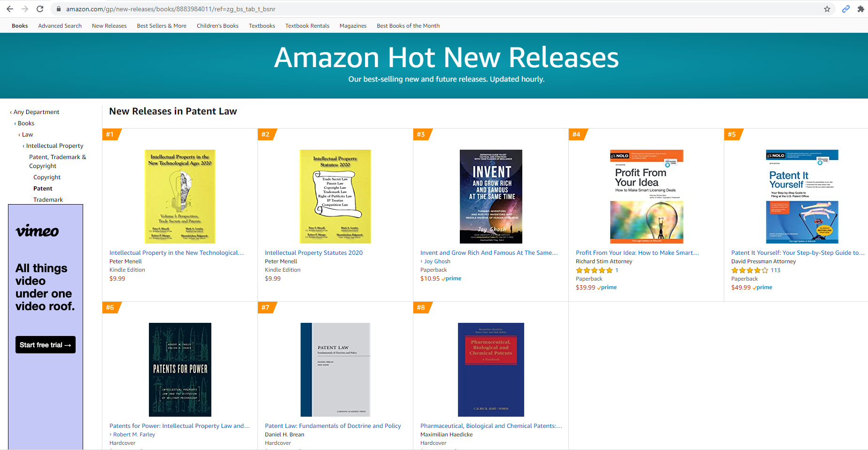Image resolution: width=868 pixels, height=450 pixels.
Task: Collapse to Law category in sidebar
Action: click(27, 135)
